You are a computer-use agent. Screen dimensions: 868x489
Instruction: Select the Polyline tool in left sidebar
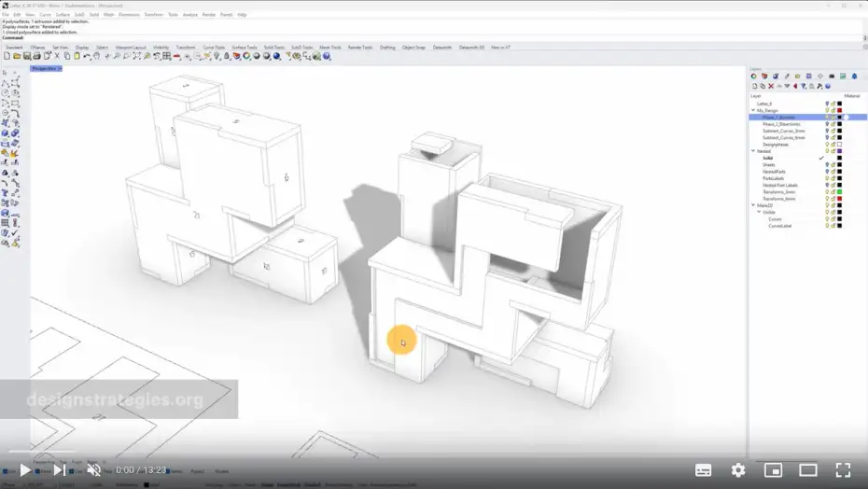point(5,83)
